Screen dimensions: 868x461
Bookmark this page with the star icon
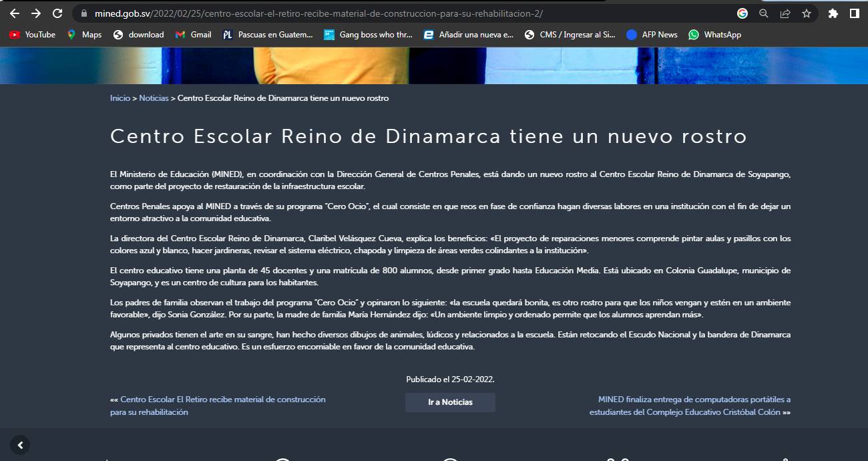[x=807, y=13]
